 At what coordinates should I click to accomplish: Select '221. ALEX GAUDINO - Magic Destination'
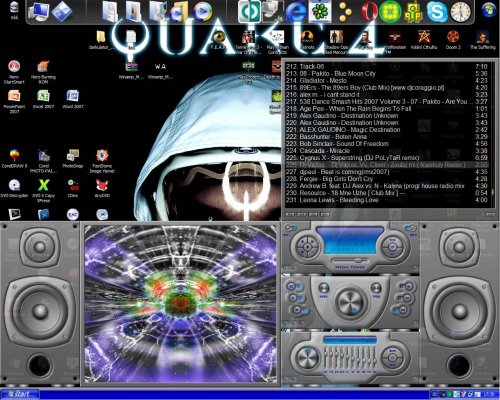coord(387,130)
